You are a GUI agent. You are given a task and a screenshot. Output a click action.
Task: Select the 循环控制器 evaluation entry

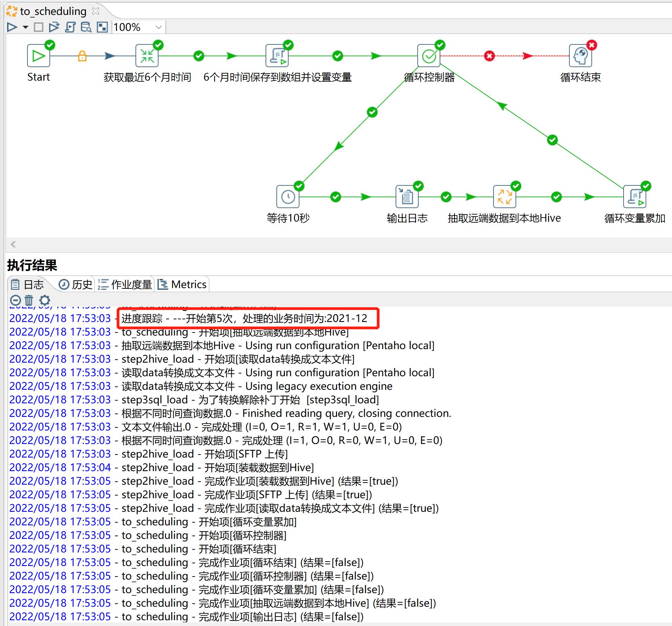click(429, 56)
